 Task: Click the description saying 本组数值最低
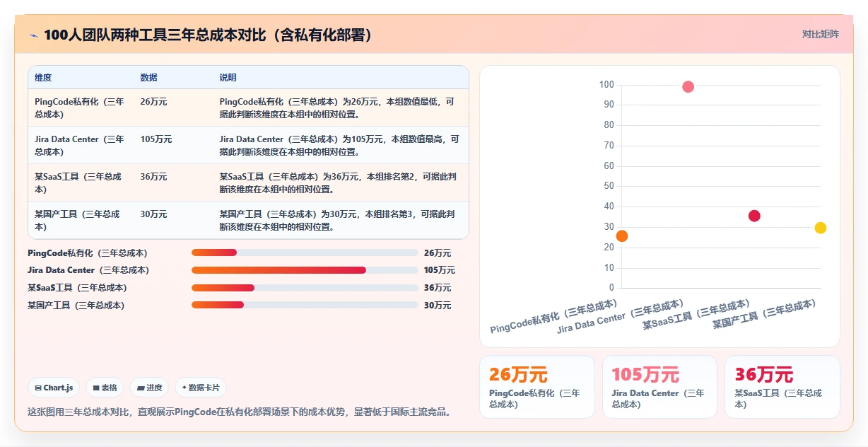[339, 108]
